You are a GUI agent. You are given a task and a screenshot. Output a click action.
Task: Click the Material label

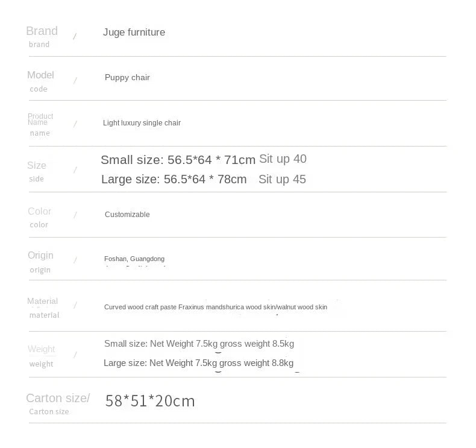pyautogui.click(x=43, y=301)
